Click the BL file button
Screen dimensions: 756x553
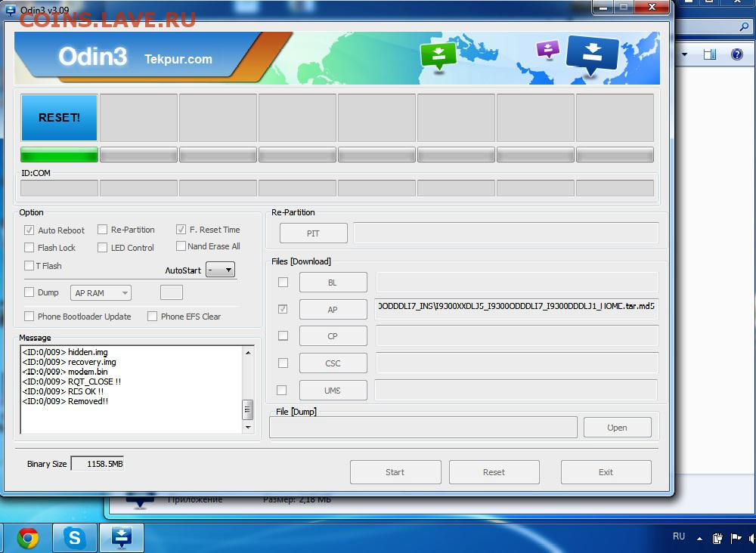click(x=333, y=283)
